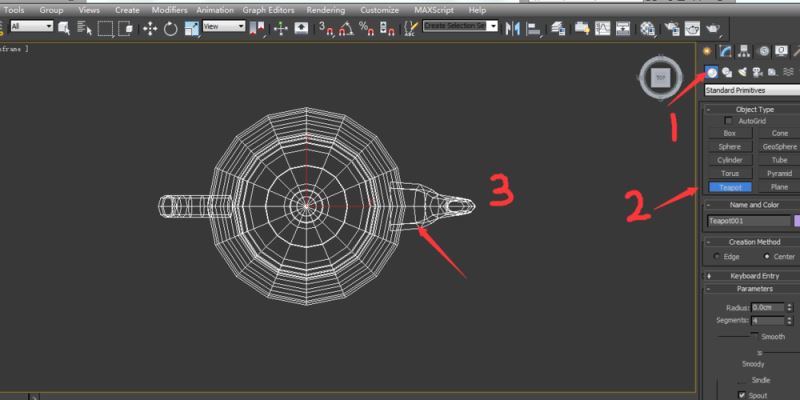The height and width of the screenshot is (400, 800).
Task: Expand the Keyboard Entry rollout
Action: (755, 276)
